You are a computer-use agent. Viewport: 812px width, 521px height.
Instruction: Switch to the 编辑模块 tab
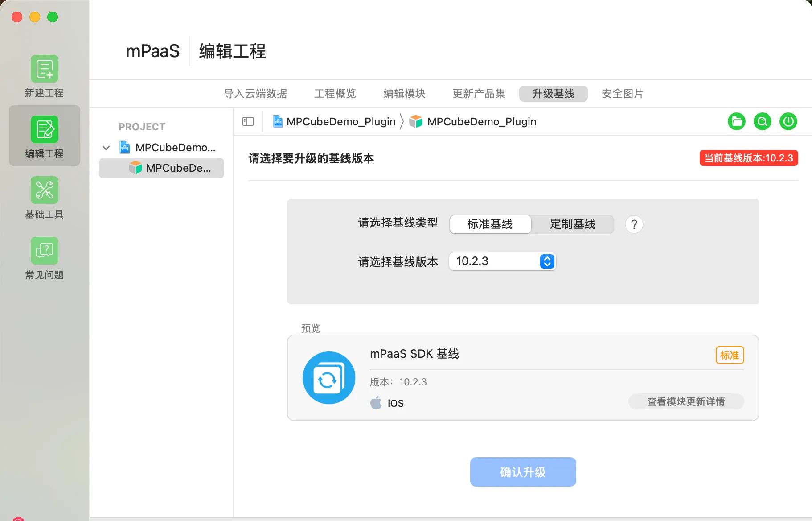point(405,94)
